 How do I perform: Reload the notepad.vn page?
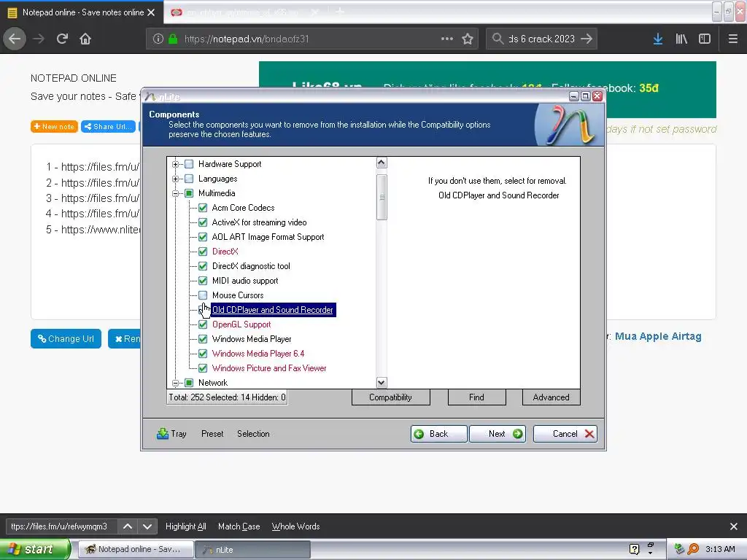(62, 39)
